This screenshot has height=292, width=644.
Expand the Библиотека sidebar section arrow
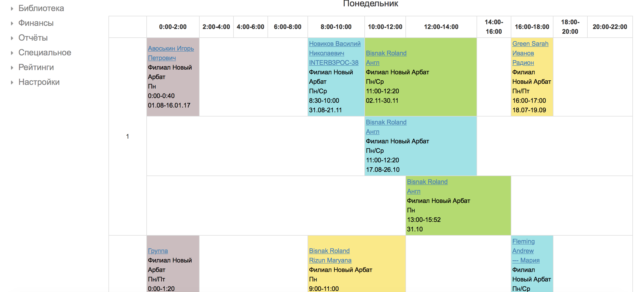12,9
